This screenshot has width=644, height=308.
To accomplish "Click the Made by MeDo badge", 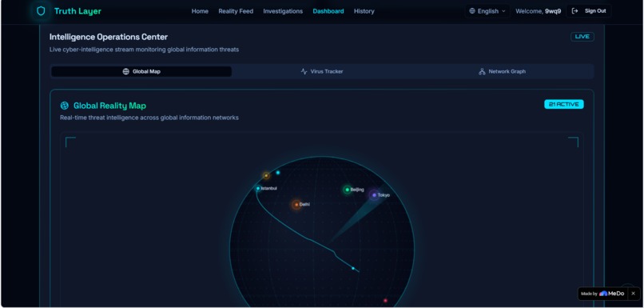I will 602,294.
